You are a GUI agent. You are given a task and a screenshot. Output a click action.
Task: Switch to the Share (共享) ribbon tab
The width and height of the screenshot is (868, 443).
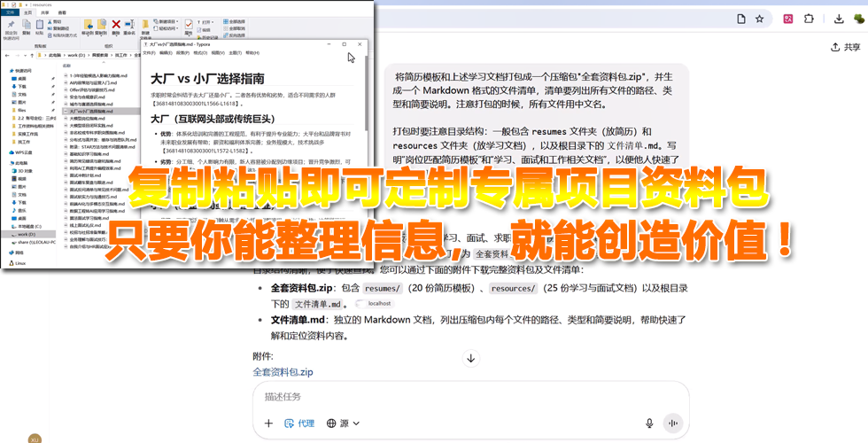pos(45,12)
